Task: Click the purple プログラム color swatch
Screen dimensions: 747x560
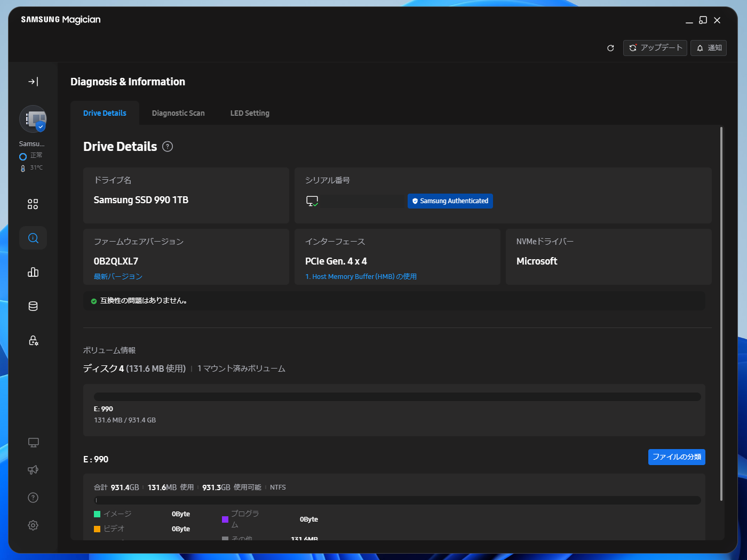Action: [225, 519]
